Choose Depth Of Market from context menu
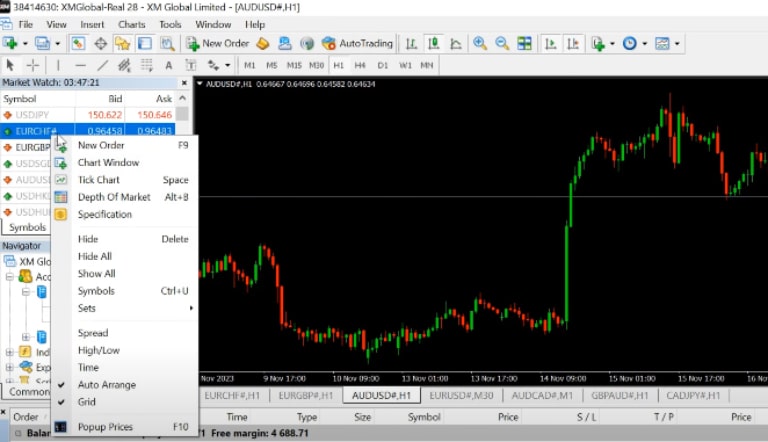This screenshot has width=768, height=442. [114, 197]
